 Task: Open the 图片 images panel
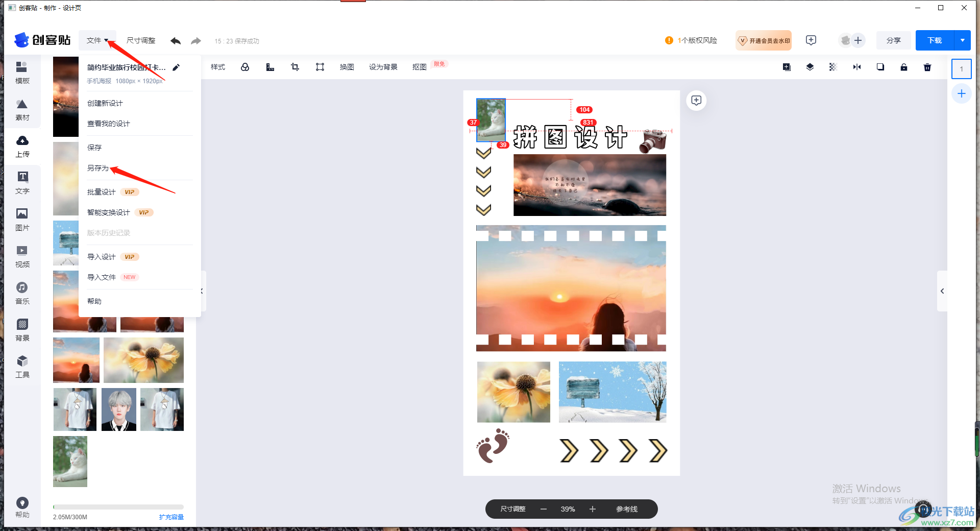22,220
